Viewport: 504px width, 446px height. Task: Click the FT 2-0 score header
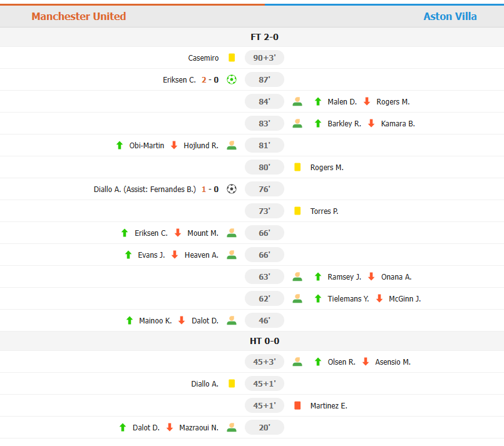pyautogui.click(x=264, y=37)
